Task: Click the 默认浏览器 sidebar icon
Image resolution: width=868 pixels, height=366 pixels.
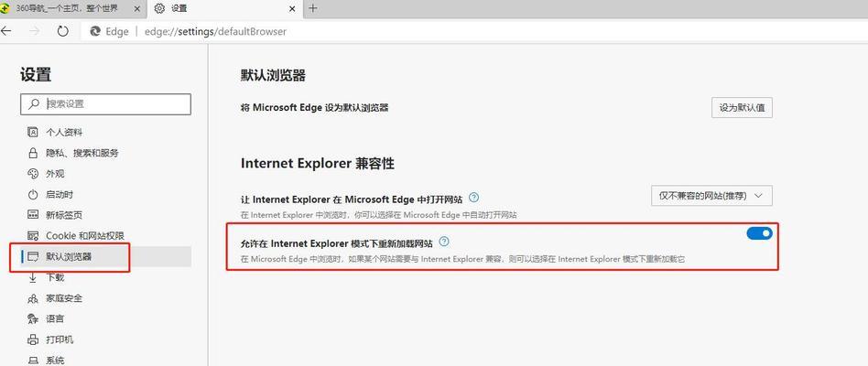Action: tap(33, 256)
